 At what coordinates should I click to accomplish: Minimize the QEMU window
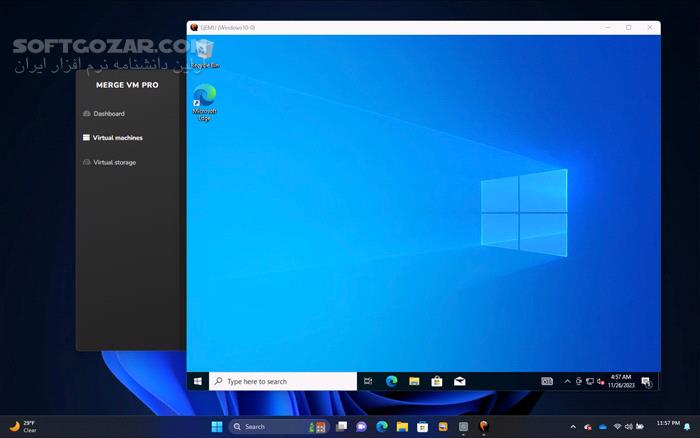[x=608, y=28]
